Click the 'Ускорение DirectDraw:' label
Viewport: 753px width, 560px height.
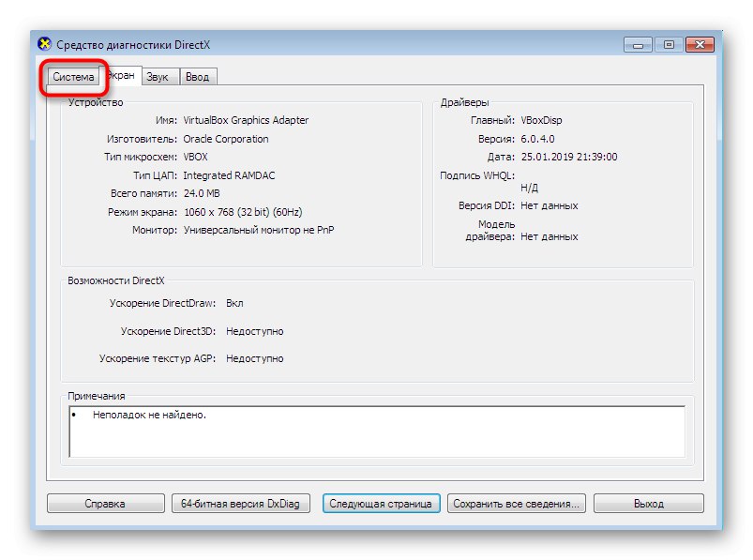click(x=162, y=304)
